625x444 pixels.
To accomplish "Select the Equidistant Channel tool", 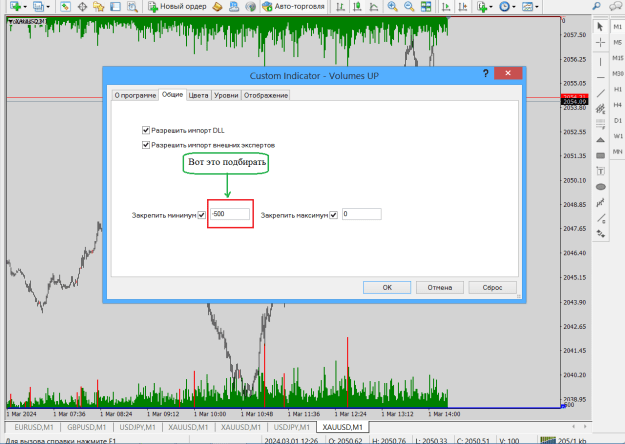I will pyautogui.click(x=600, y=108).
